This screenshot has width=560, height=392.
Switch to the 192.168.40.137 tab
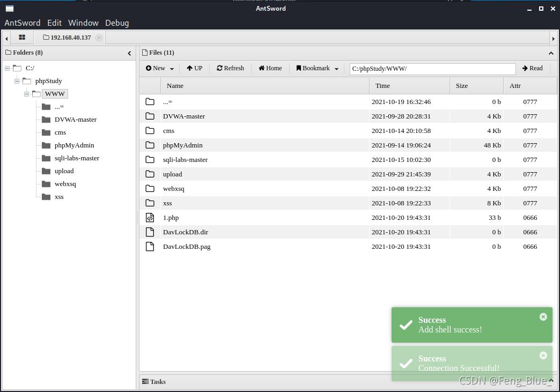[67, 38]
